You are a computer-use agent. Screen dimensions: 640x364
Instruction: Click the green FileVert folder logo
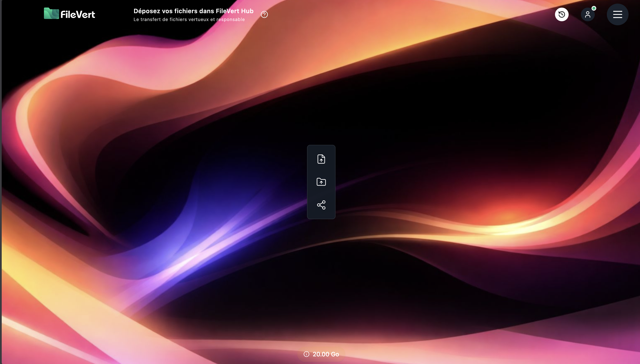[x=51, y=14]
